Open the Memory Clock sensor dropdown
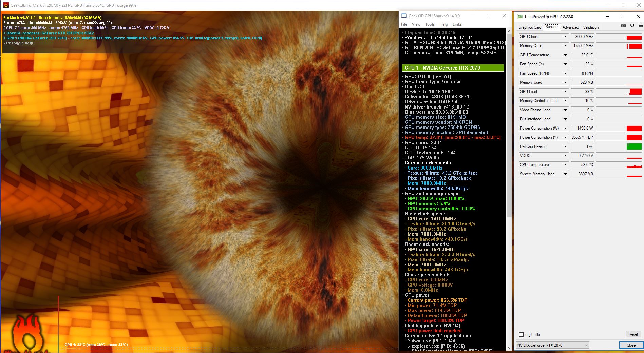The height and width of the screenshot is (353, 644). click(x=565, y=46)
